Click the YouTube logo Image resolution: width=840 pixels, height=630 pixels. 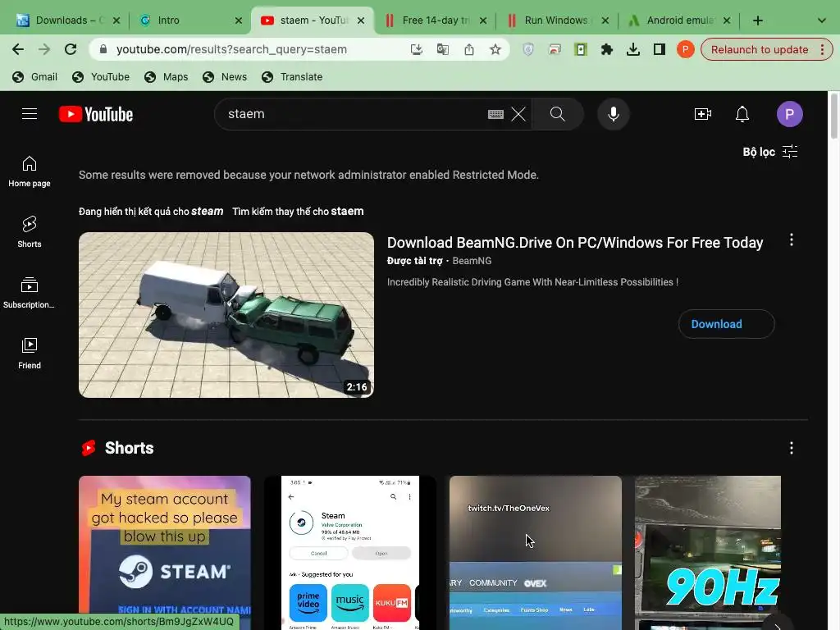pos(96,114)
